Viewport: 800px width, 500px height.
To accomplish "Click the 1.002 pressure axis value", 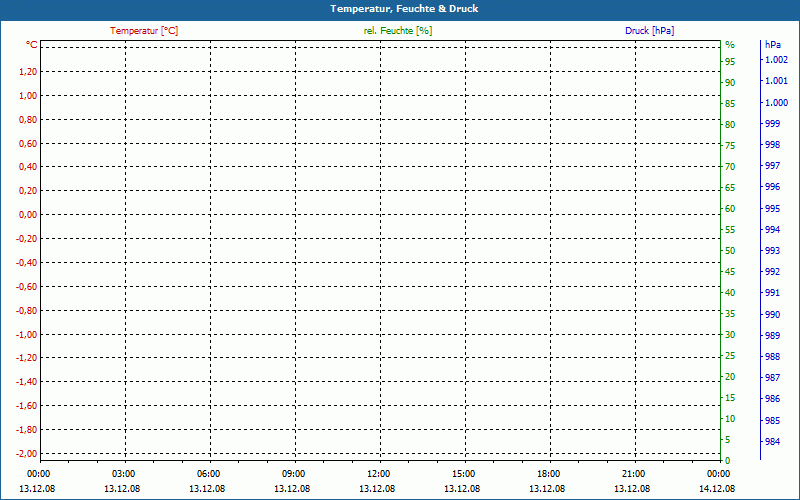I will tap(776, 60).
